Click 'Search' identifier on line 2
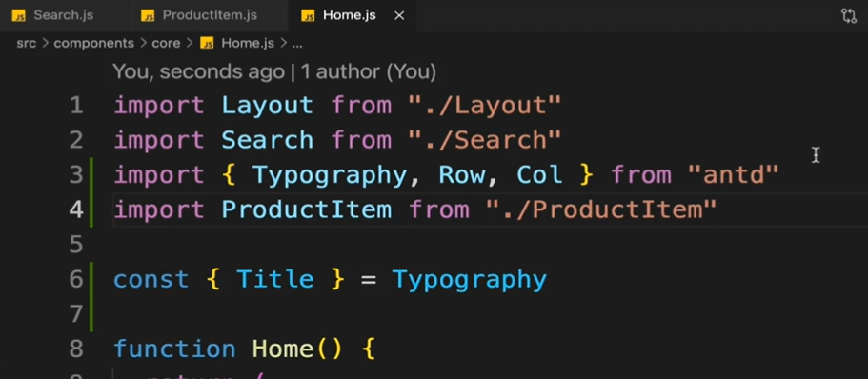This screenshot has width=868, height=379. point(268,140)
